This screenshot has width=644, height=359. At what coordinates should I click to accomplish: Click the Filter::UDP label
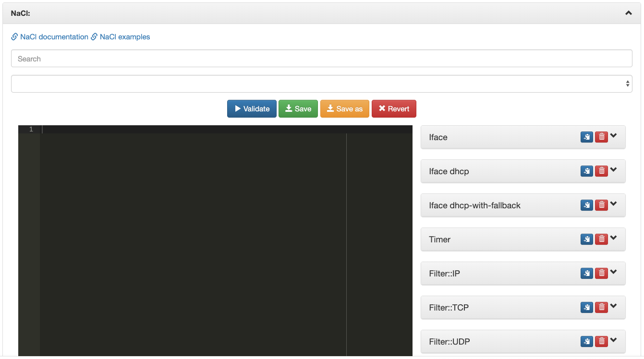tap(449, 341)
